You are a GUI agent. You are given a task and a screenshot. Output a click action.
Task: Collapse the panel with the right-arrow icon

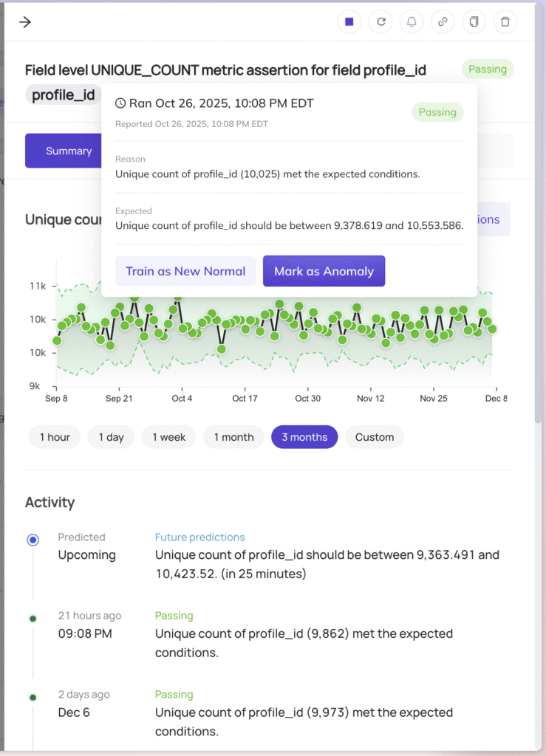pos(24,21)
